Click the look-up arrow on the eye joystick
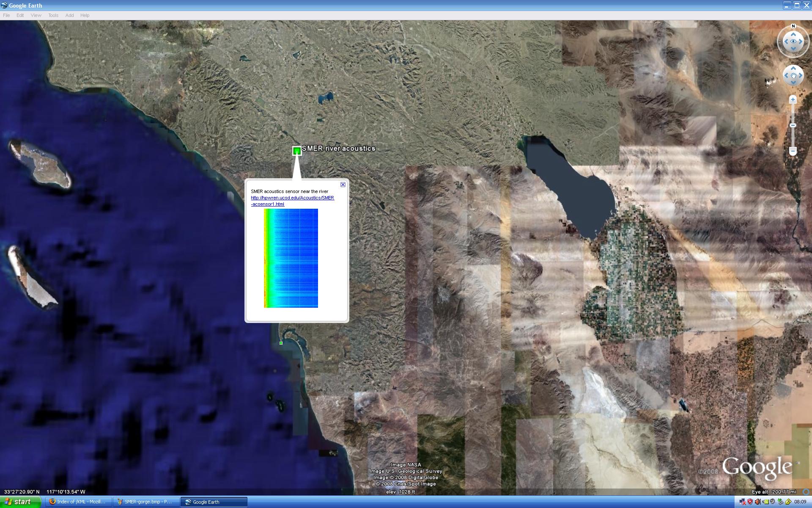812x508 pixels. [x=793, y=34]
